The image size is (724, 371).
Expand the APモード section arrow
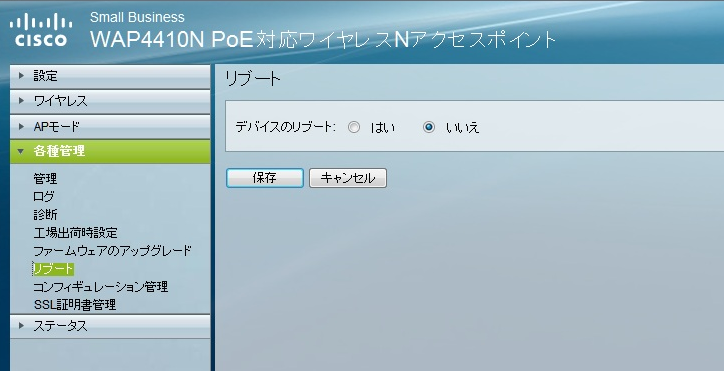point(21,126)
